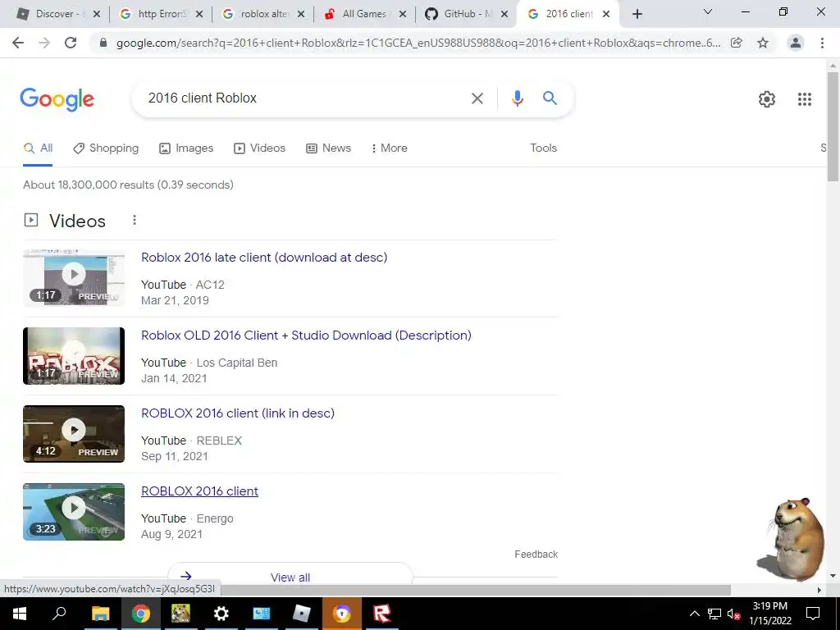This screenshot has height=630, width=840.
Task: Open a new tab with the plus button
Action: point(637,14)
